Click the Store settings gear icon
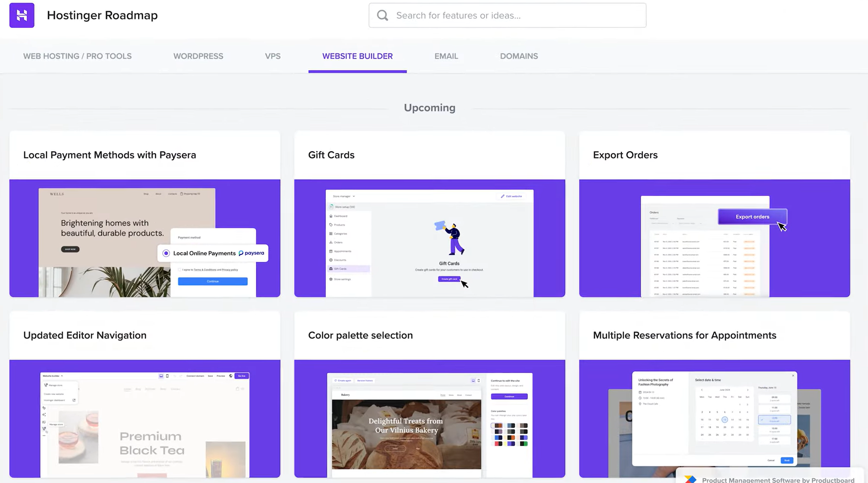The height and width of the screenshot is (483, 868). tap(331, 279)
